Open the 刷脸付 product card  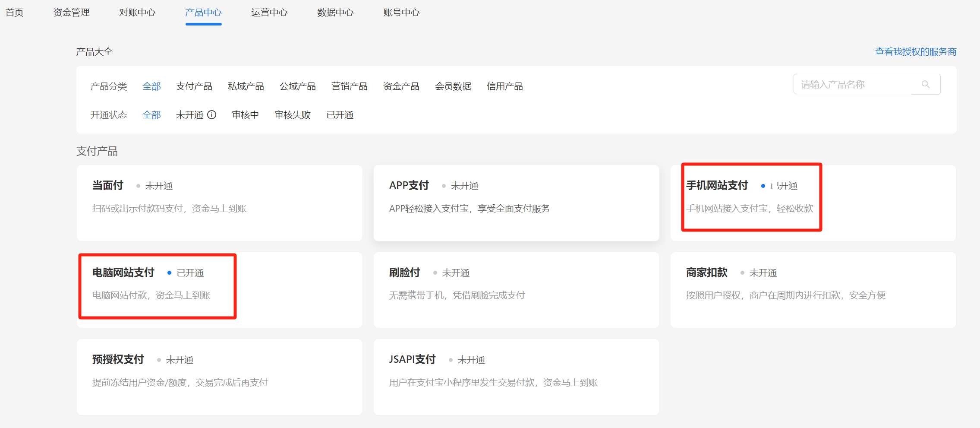[x=516, y=290]
